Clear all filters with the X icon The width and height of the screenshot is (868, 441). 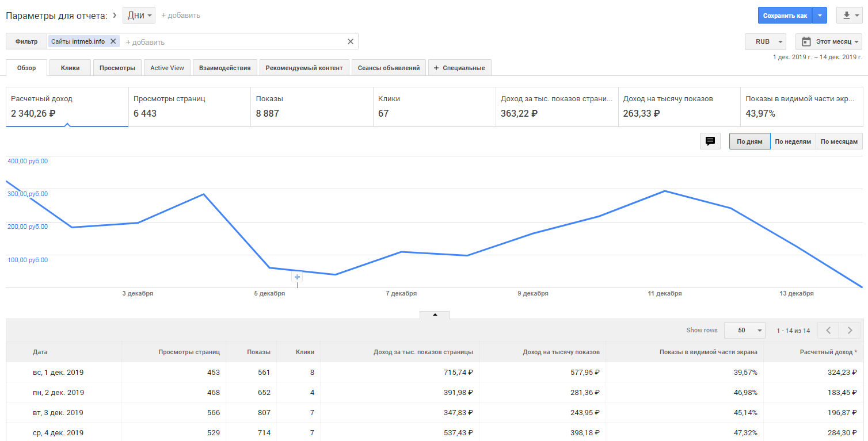tap(351, 41)
